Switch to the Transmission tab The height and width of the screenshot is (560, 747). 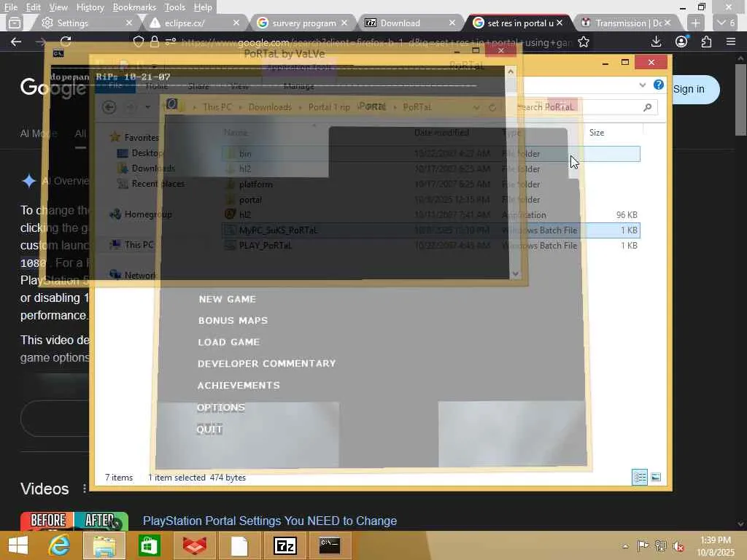point(626,23)
